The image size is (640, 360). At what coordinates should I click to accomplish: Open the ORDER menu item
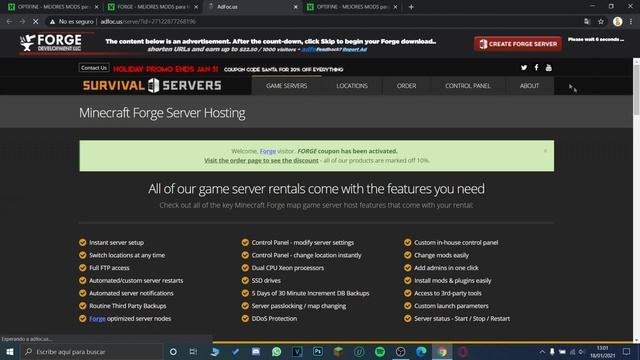407,86
